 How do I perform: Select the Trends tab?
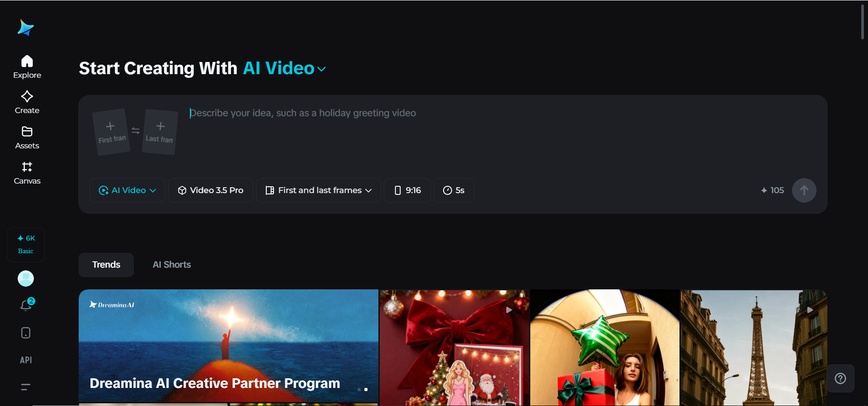106,265
